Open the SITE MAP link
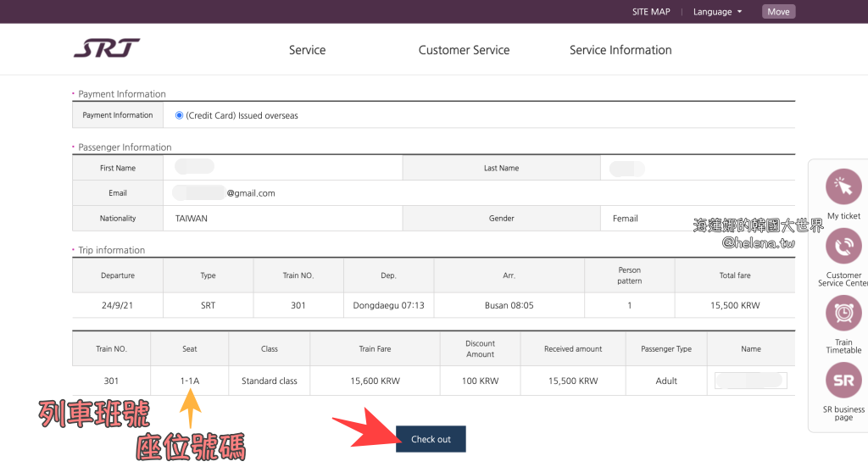868x467 pixels. tap(651, 12)
